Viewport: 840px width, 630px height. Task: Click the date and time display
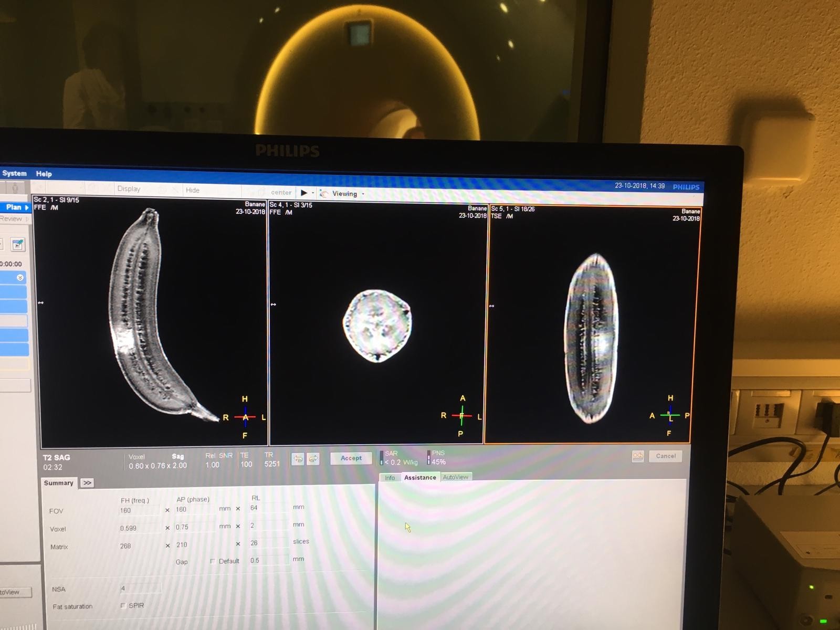pos(639,186)
